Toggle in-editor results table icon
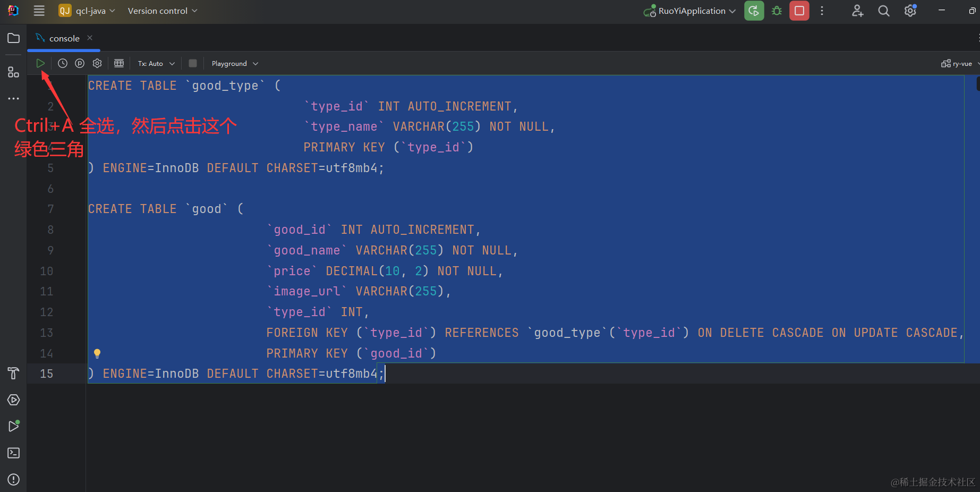Screen dimensions: 980x492 119,63
